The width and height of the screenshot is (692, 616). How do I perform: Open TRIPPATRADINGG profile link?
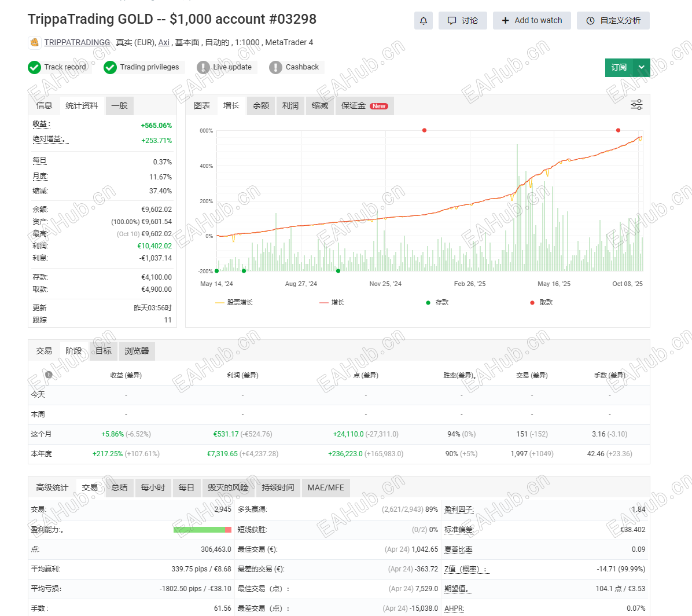click(x=77, y=42)
